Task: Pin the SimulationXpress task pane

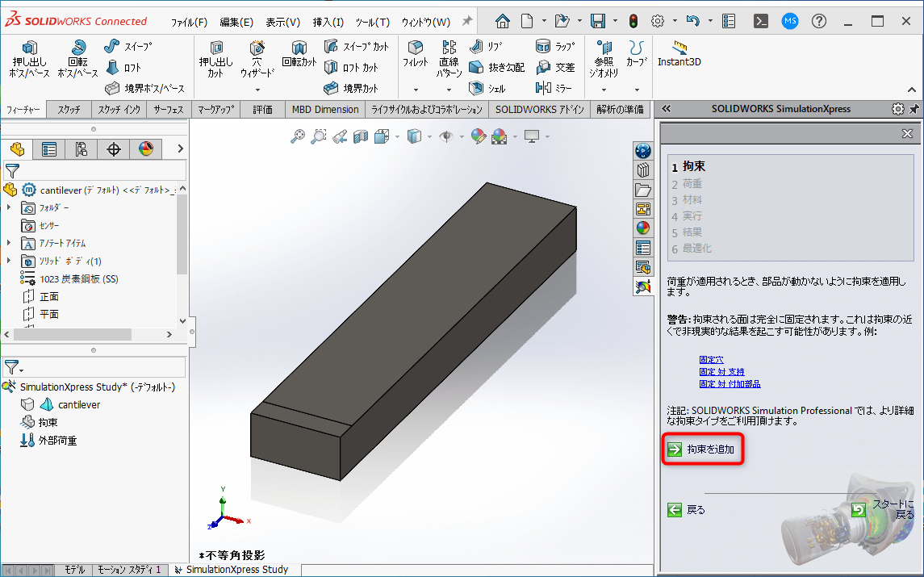Action: pyautogui.click(x=913, y=108)
